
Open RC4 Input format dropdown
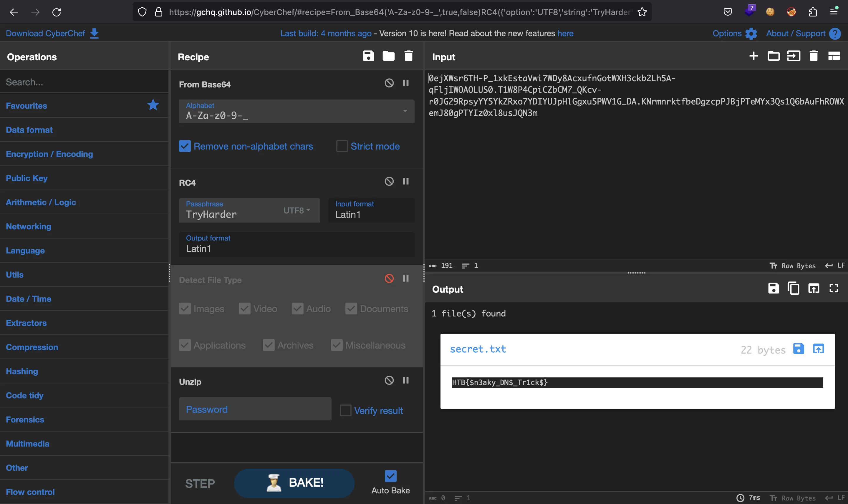coord(371,210)
